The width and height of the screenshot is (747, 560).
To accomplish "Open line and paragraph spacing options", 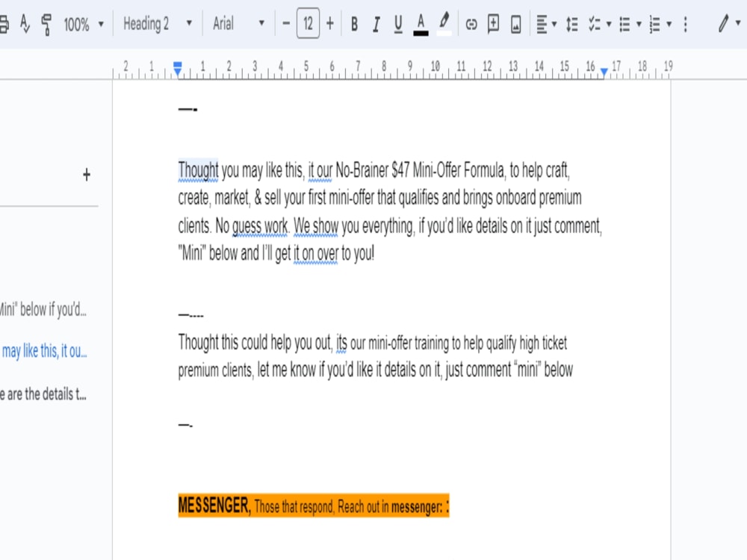I will coord(571,24).
